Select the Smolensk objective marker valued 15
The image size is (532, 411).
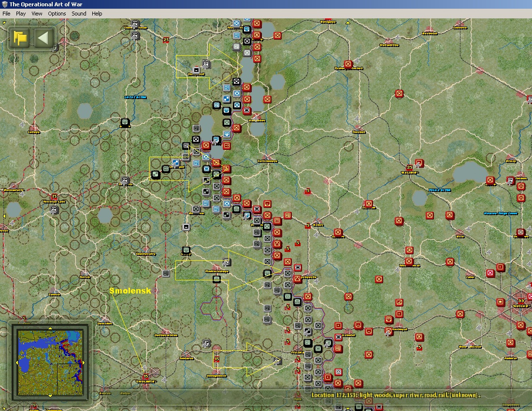[x=146, y=376]
